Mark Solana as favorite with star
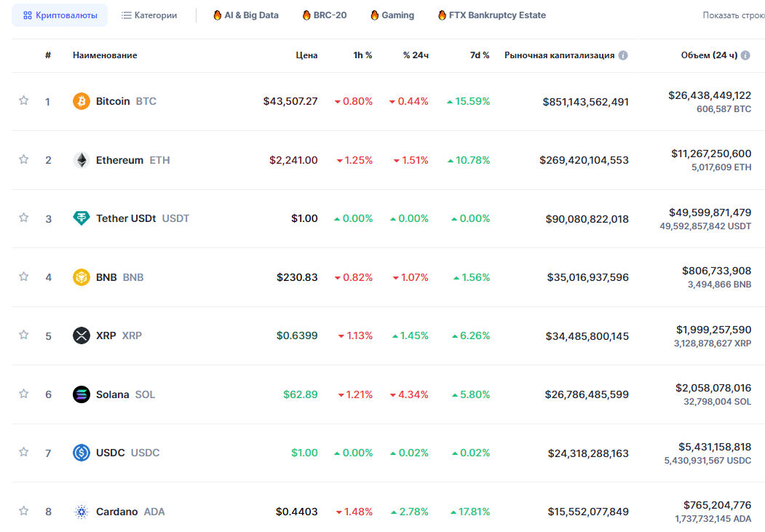765x532 pixels. click(23, 393)
